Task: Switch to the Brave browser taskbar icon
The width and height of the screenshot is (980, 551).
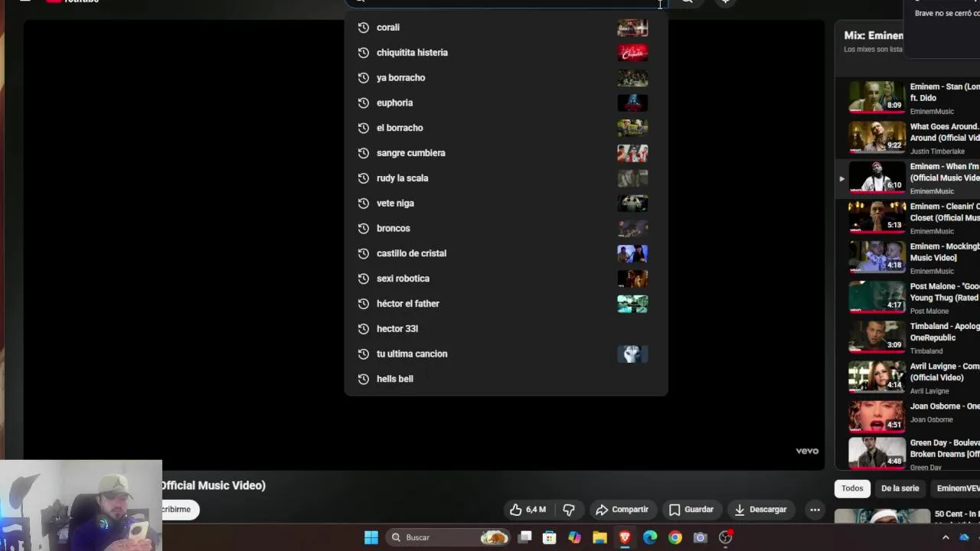Action: pos(625,537)
